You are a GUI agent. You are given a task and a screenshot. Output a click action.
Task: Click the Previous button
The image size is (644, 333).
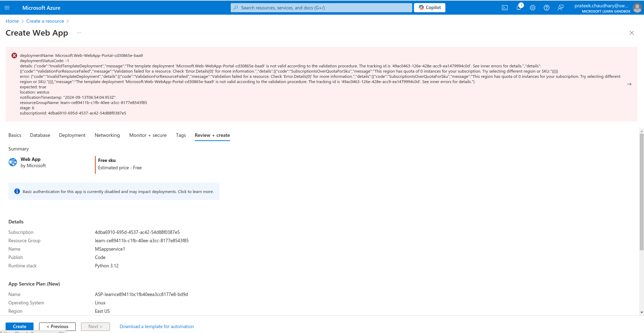tap(57, 326)
